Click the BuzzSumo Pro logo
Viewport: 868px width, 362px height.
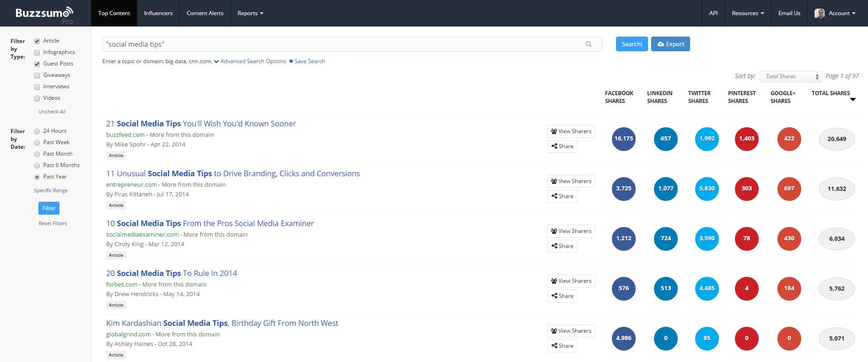[x=44, y=14]
